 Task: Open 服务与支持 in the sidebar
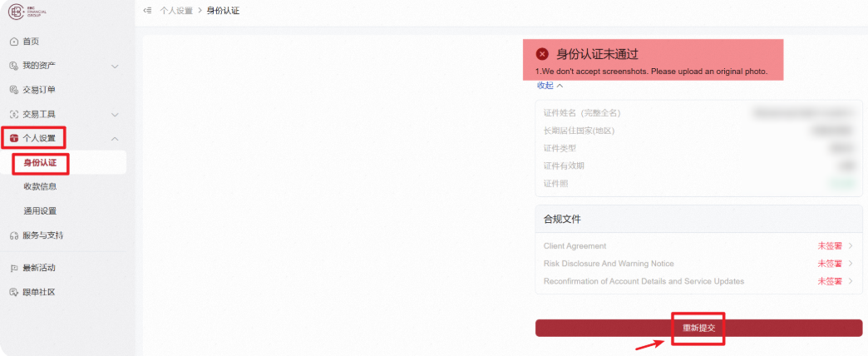pos(42,236)
